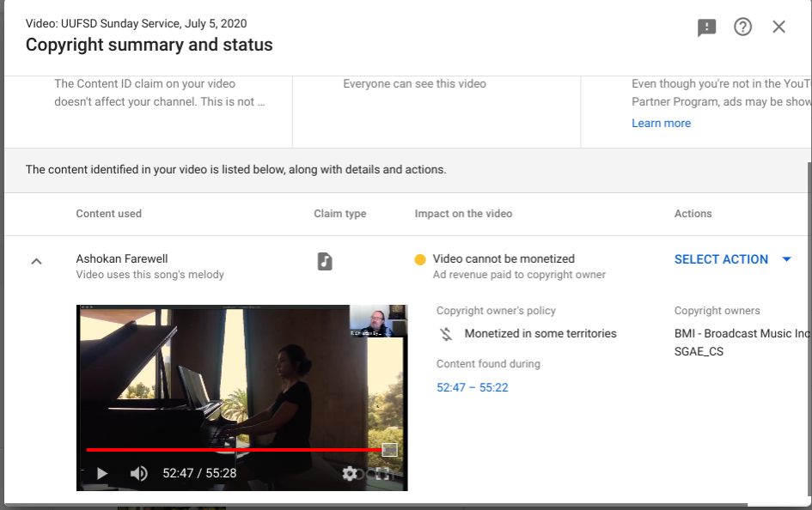This screenshot has height=510, width=812.
Task: Click the blue SELECT ACTION dropdown arrow
Action: click(786, 259)
